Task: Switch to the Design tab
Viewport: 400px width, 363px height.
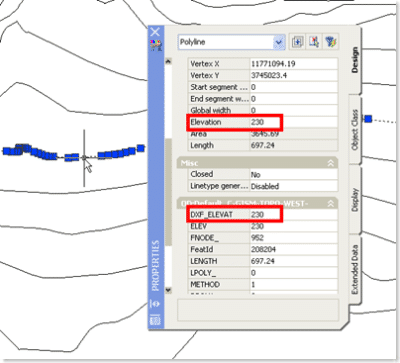Action: [x=354, y=60]
